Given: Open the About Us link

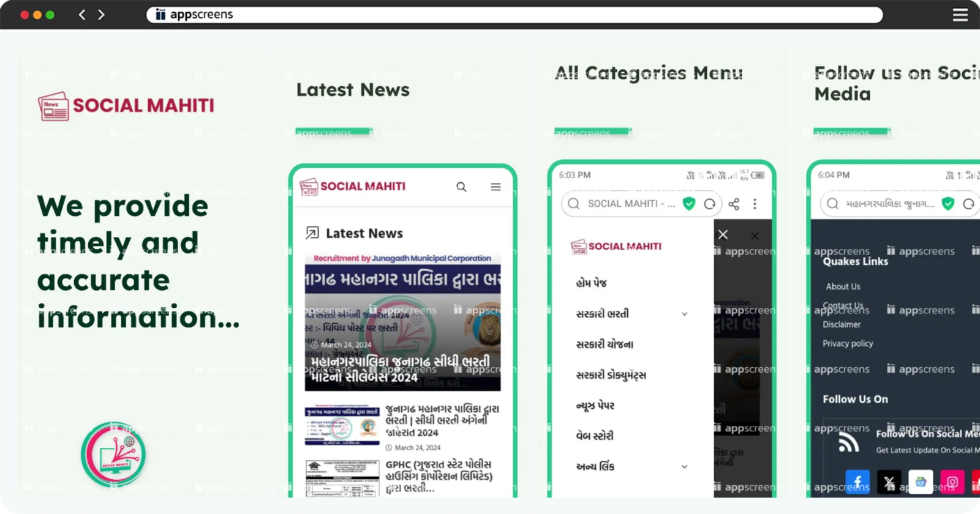Looking at the screenshot, I should click(843, 286).
